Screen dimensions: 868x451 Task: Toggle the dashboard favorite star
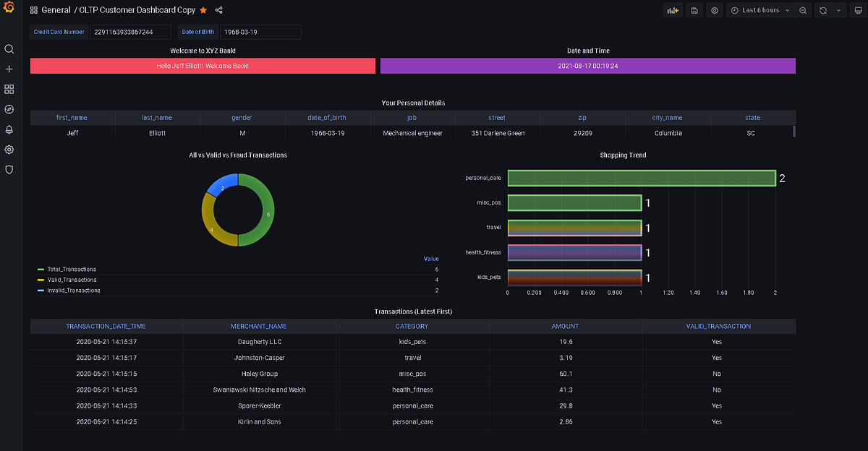205,10
